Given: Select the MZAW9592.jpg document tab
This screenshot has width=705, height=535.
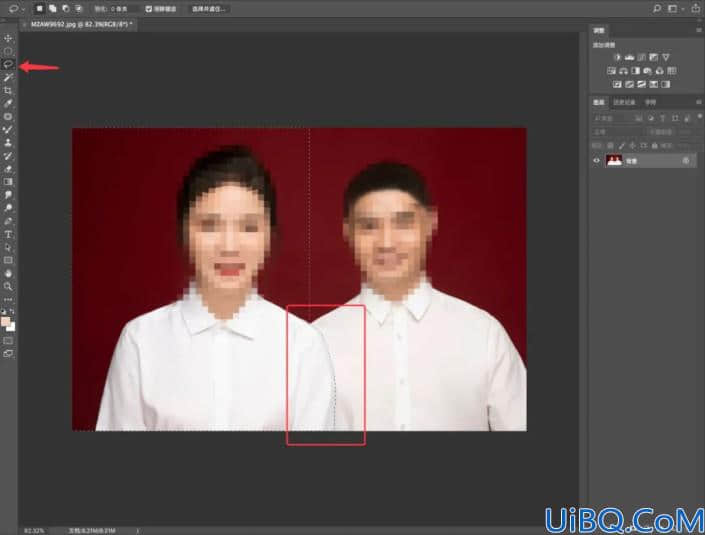Looking at the screenshot, I should click(81, 24).
